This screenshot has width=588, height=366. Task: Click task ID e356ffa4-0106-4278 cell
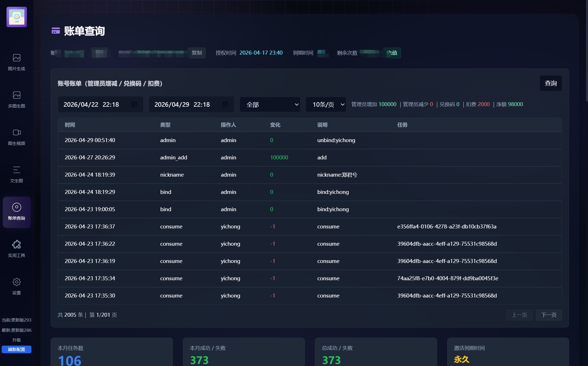point(447,226)
